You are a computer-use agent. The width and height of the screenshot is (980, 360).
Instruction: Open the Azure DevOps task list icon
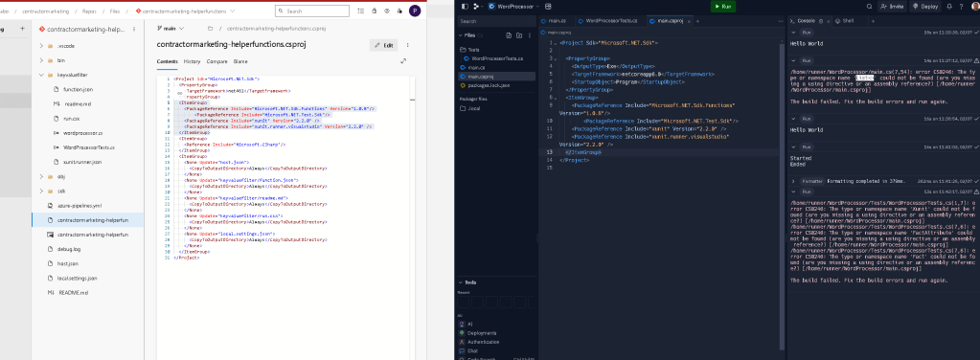[x=360, y=11]
